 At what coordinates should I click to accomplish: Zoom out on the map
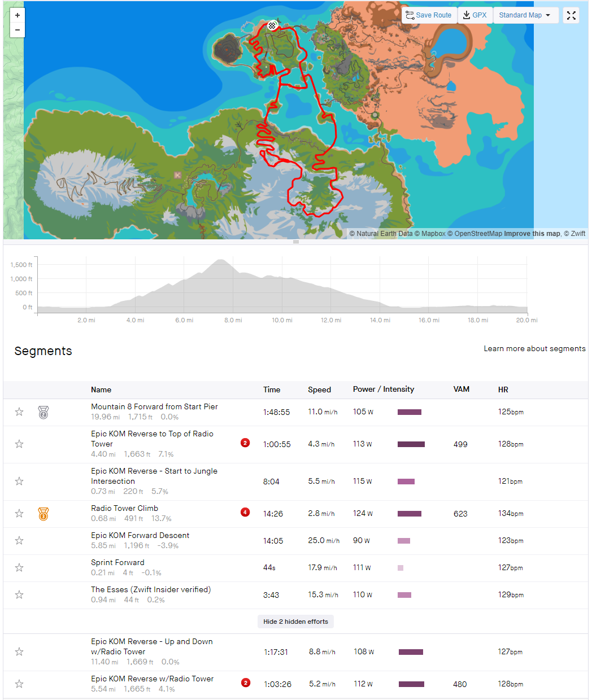pyautogui.click(x=18, y=30)
